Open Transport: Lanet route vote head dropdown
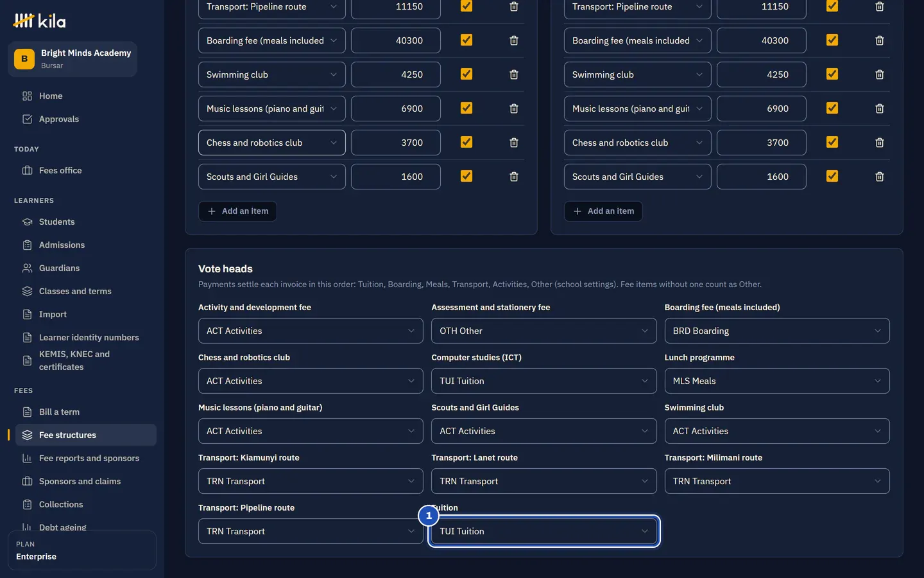Image resolution: width=924 pixels, height=578 pixels. [543, 481]
